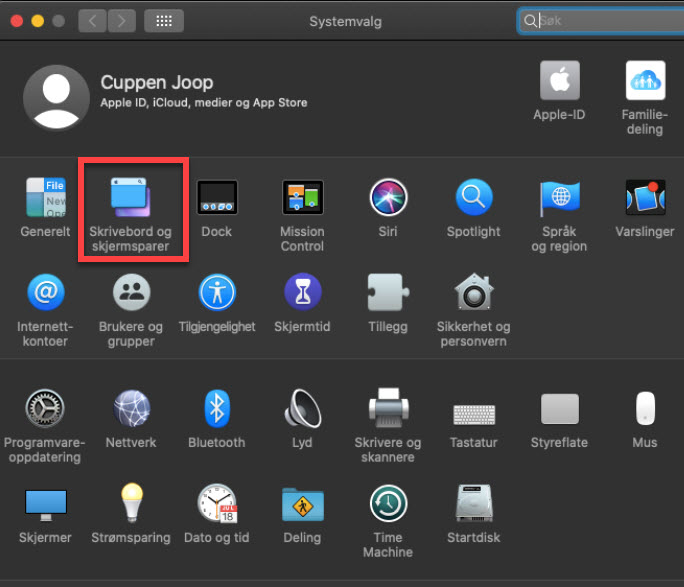Open Språk og region settings
The height and width of the screenshot is (587, 684).
[560, 198]
